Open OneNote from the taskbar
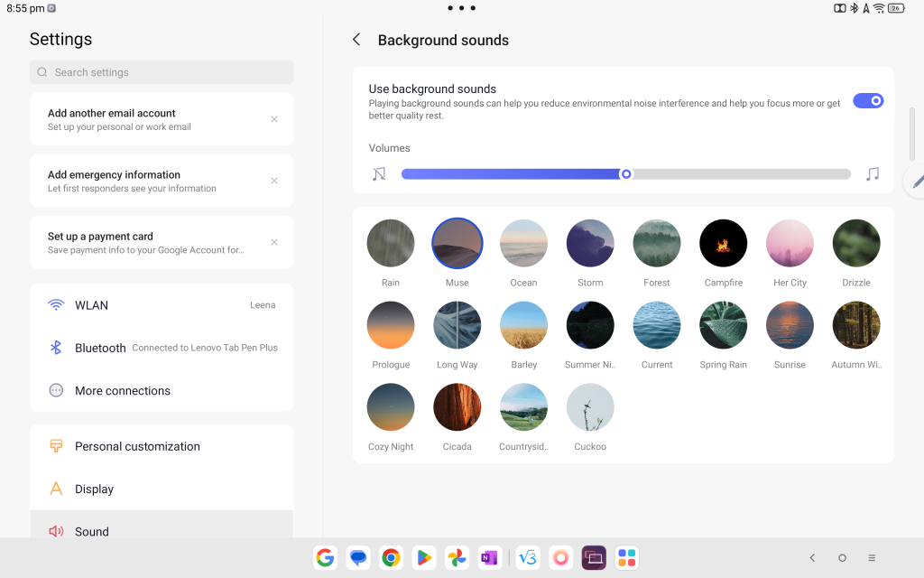Viewport: 924px width, 578px height. (489, 558)
